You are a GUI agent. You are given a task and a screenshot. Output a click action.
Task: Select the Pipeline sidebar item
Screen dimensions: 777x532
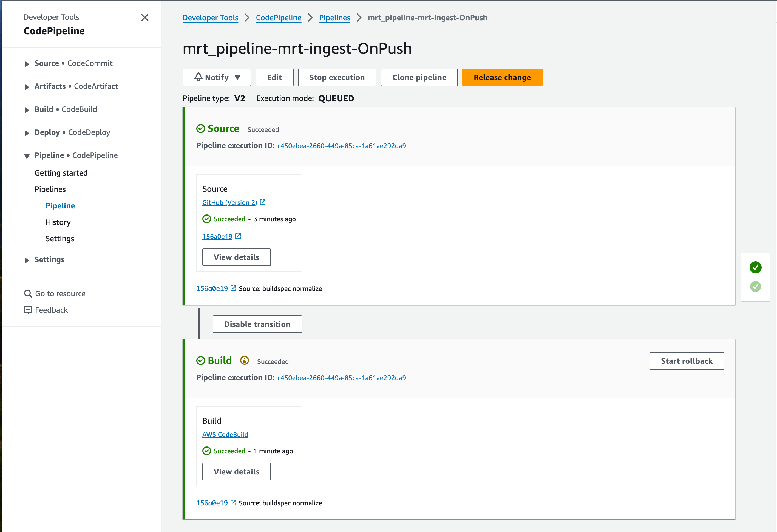(x=60, y=206)
